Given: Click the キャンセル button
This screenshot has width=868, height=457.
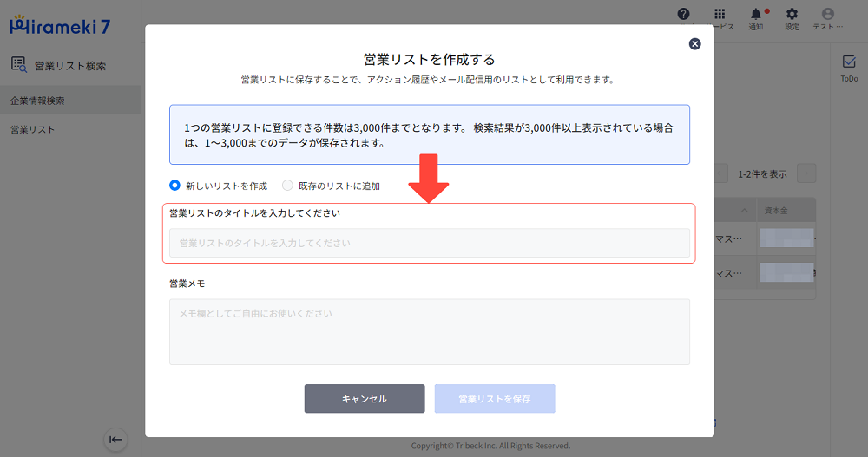Looking at the screenshot, I should coord(365,398).
